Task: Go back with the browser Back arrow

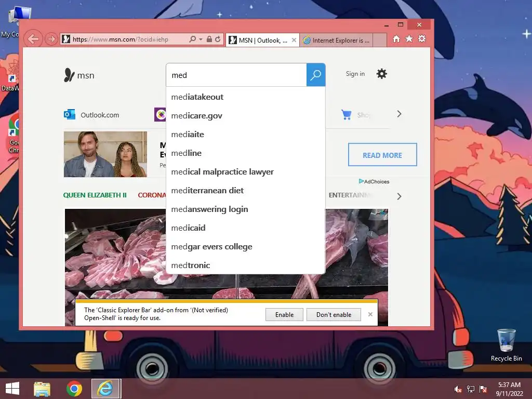Action: coord(33,39)
